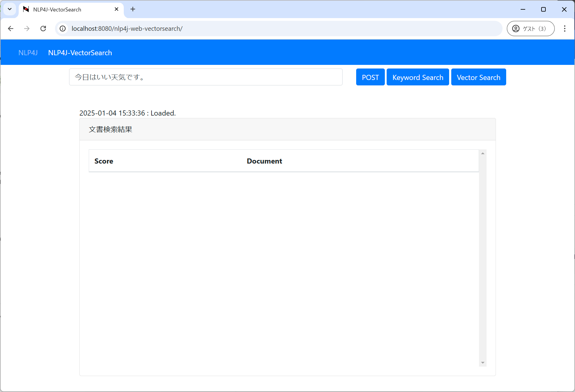Image resolution: width=575 pixels, height=392 pixels.
Task: Click the results scrollbar down arrow
Action: [483, 363]
